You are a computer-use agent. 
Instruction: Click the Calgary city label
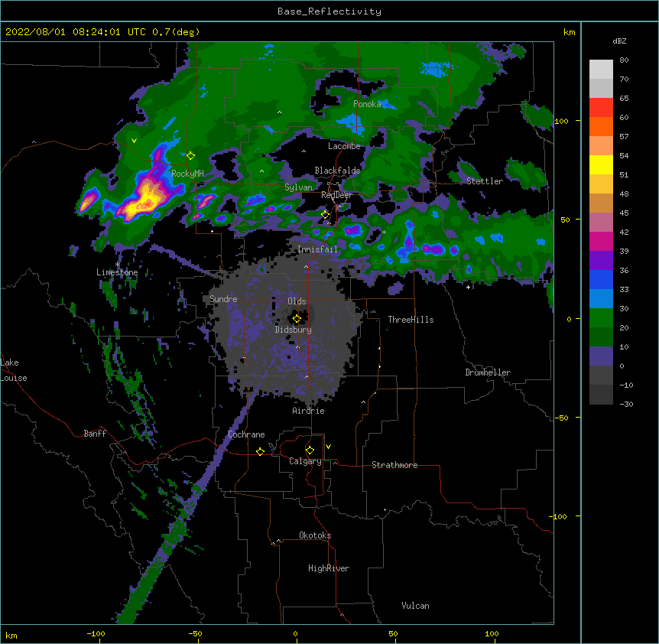click(x=305, y=461)
